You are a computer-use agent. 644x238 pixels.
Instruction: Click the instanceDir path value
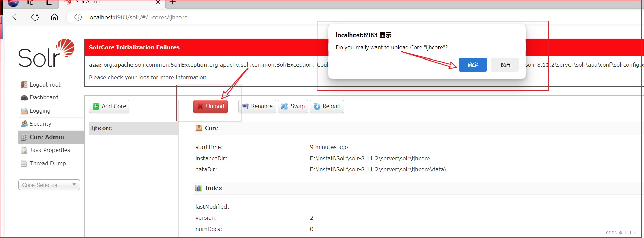tap(370, 158)
